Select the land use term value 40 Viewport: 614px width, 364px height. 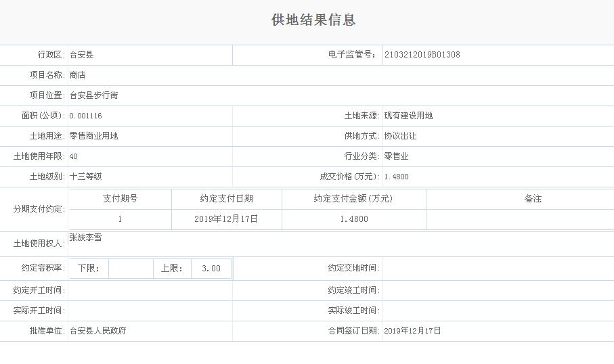pyautogui.click(x=74, y=156)
